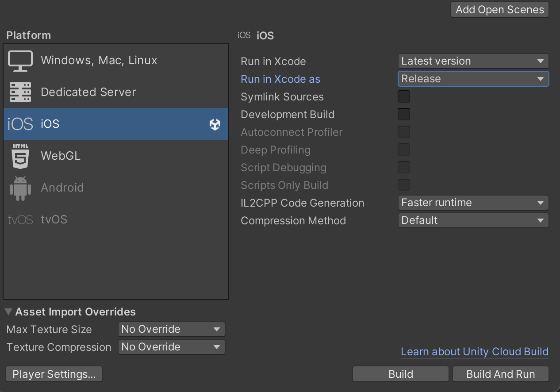This screenshot has width=560, height=392.
Task: Select the Dedicated Server platform entry
Action: 88,92
